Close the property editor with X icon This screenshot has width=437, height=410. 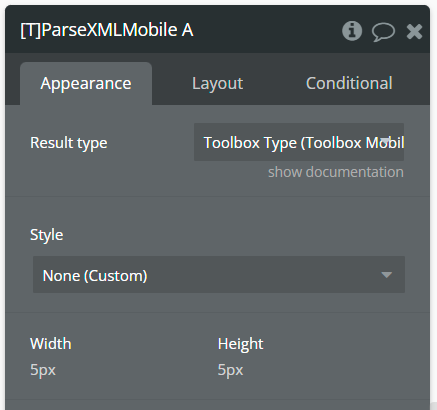[x=414, y=32]
